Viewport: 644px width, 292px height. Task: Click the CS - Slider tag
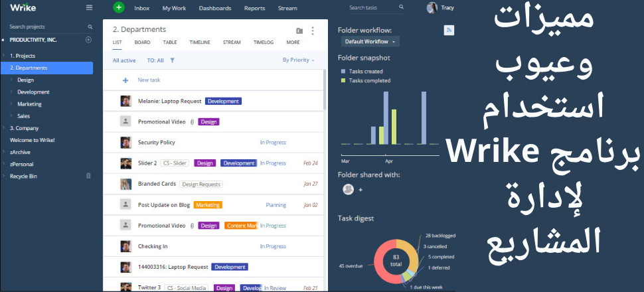[x=175, y=163]
